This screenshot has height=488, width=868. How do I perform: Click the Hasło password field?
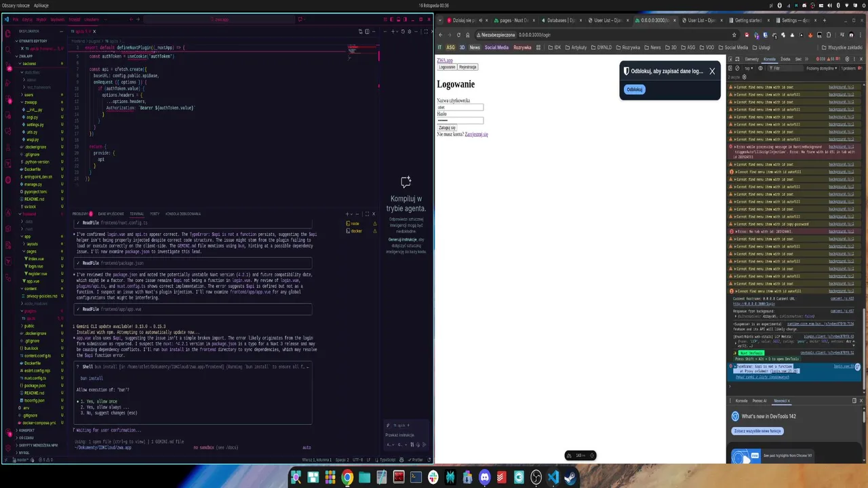[x=460, y=121]
